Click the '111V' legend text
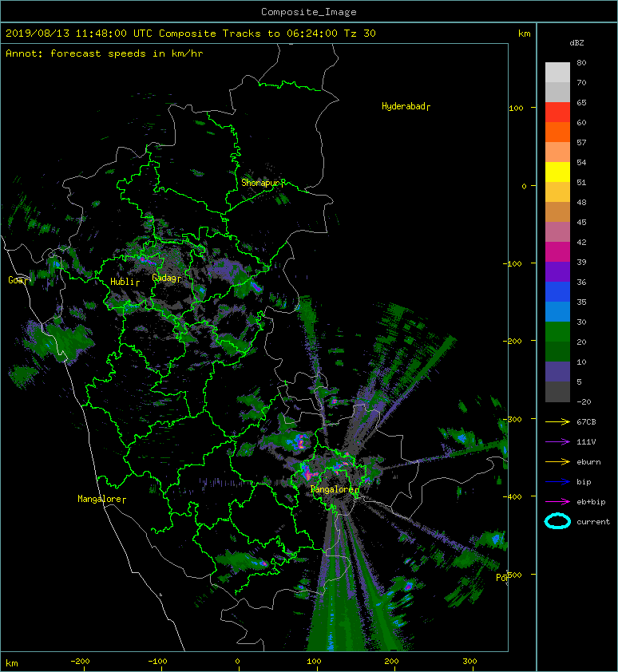This screenshot has width=618, height=672. pyautogui.click(x=586, y=442)
